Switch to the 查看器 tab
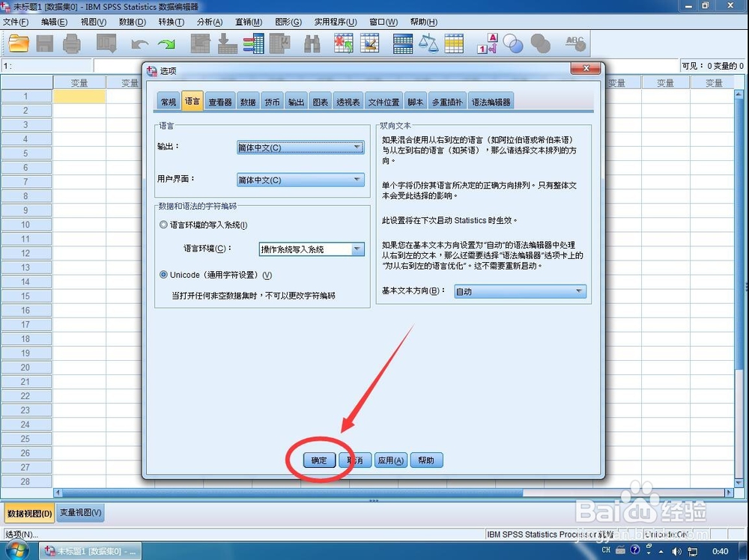Image resolution: width=749 pixels, height=560 pixels. pos(220,102)
